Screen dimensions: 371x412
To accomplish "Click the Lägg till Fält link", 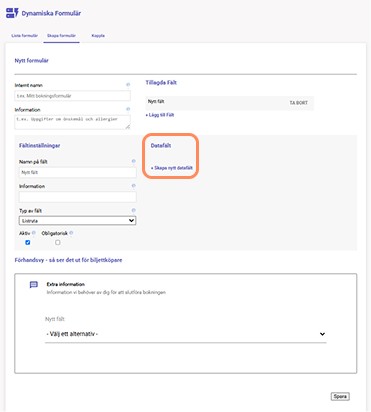I will pos(160,115).
